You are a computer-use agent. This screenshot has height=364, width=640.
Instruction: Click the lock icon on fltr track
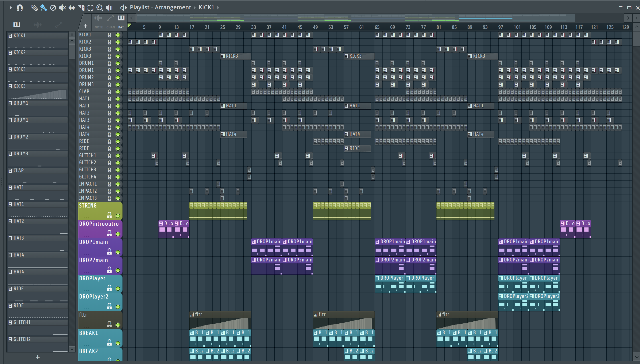(109, 324)
